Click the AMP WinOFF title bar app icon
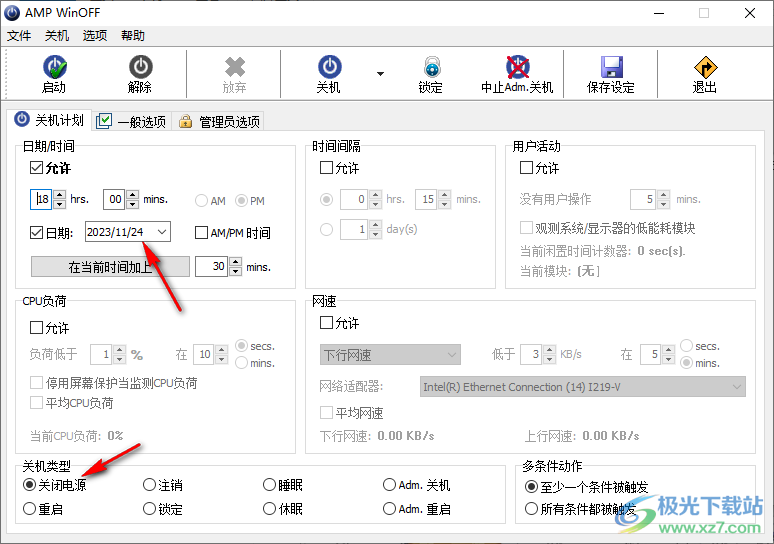 point(12,12)
